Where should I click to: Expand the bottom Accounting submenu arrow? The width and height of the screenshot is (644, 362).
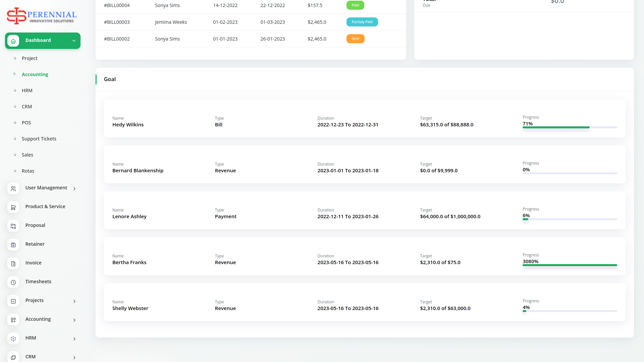click(74, 320)
